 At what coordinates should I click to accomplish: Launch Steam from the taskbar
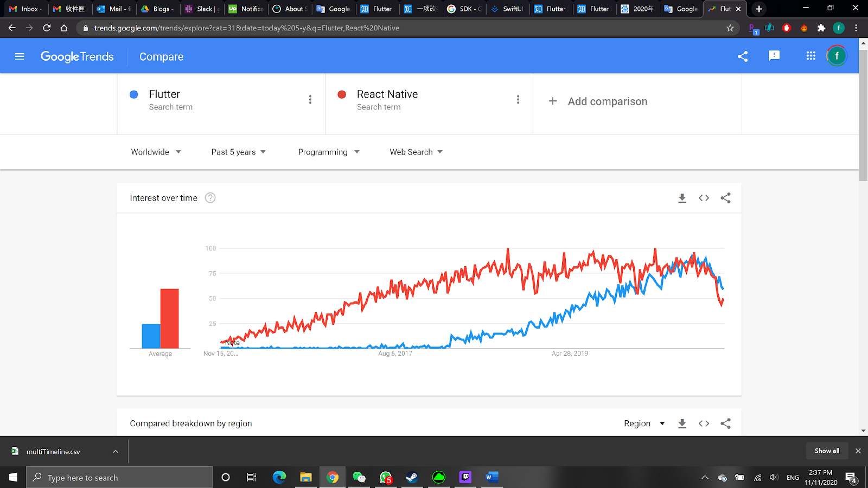point(412,477)
